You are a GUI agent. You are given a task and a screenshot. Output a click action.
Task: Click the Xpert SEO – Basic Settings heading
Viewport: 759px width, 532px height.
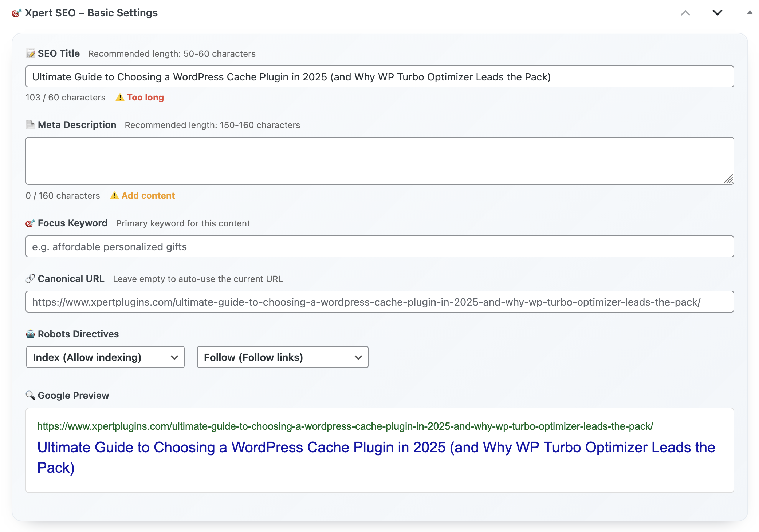click(91, 13)
